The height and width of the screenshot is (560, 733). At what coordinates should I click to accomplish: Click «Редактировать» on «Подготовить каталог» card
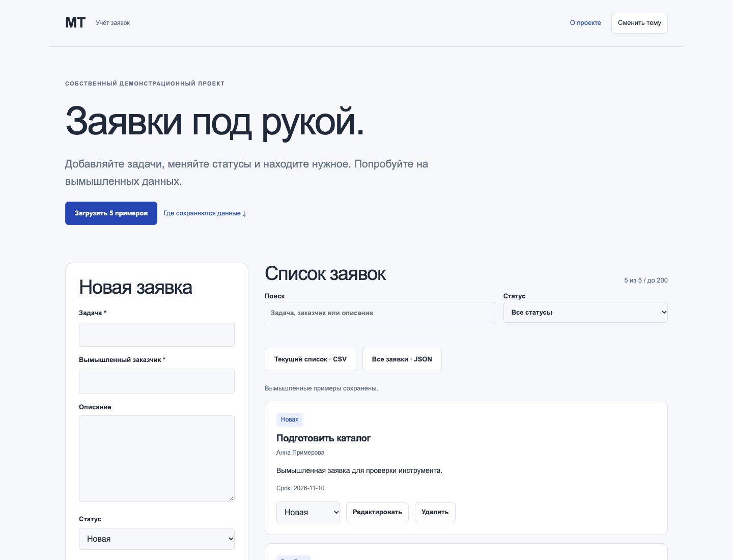[x=377, y=512]
